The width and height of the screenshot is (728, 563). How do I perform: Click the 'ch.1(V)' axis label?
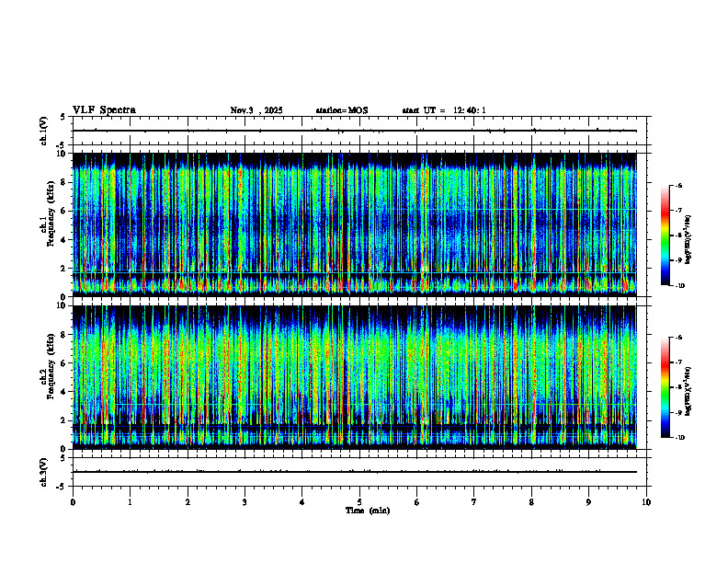pos(43,131)
